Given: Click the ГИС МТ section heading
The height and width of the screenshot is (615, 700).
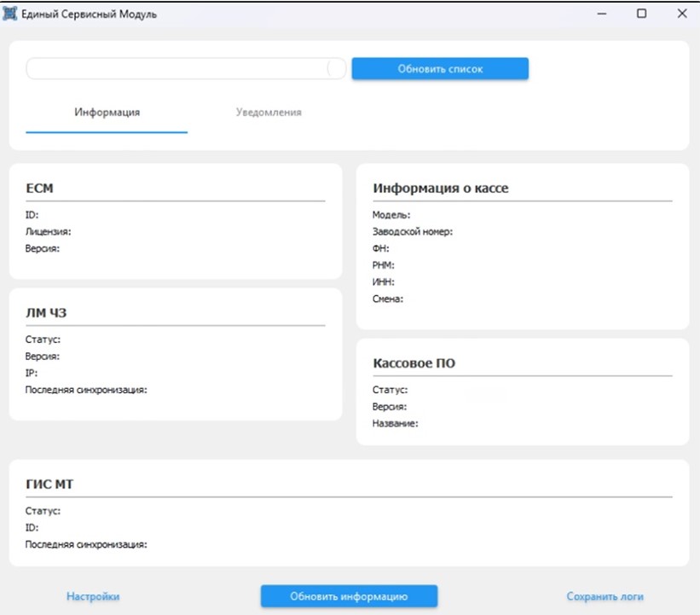Looking at the screenshot, I should coord(49,484).
